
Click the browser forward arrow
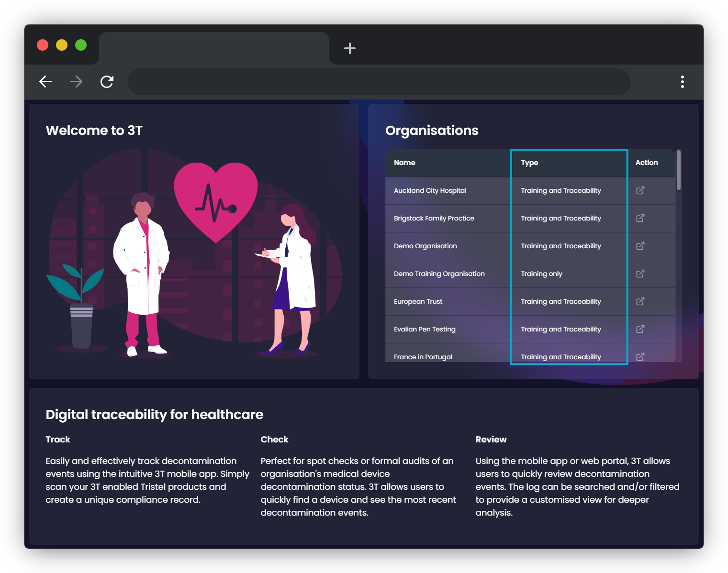coord(76,82)
